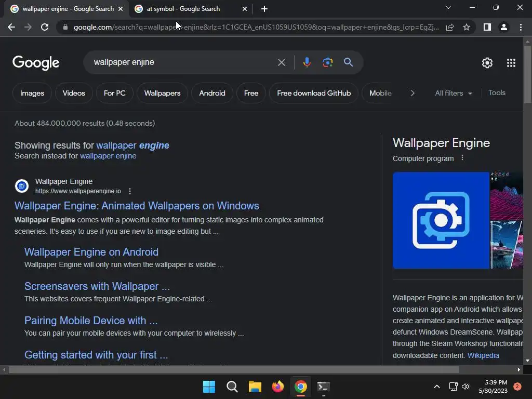The width and height of the screenshot is (532, 399).
Task: Open the terminal from the taskbar
Action: pyautogui.click(x=323, y=387)
